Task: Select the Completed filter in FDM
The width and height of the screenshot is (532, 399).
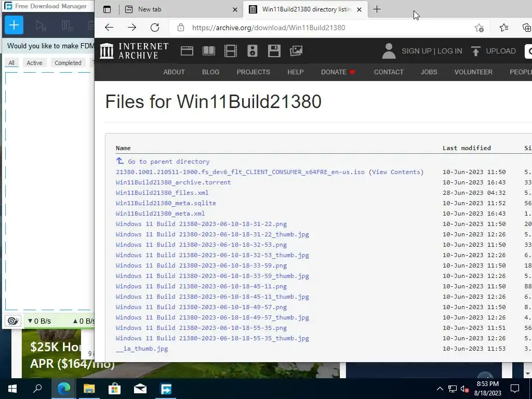Action: [68, 63]
